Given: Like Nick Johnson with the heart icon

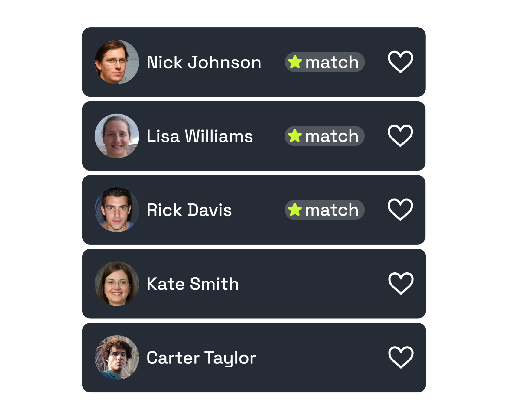Looking at the screenshot, I should click(x=400, y=62).
